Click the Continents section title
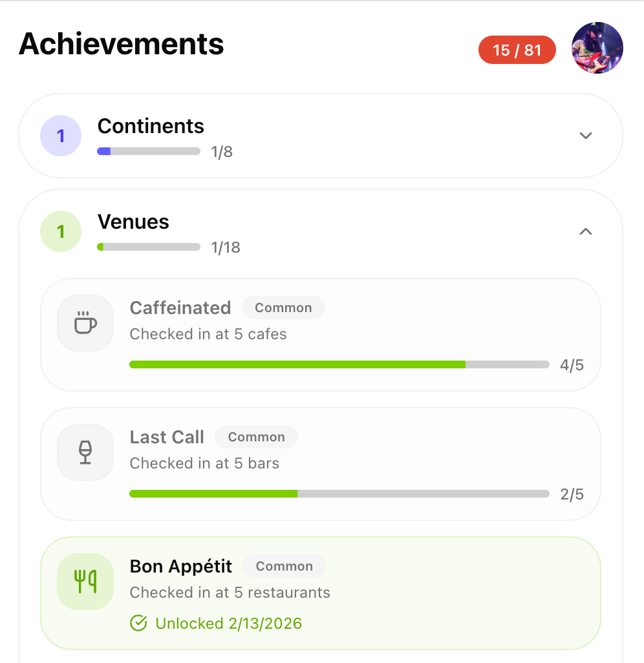The height and width of the screenshot is (663, 644). tap(151, 126)
